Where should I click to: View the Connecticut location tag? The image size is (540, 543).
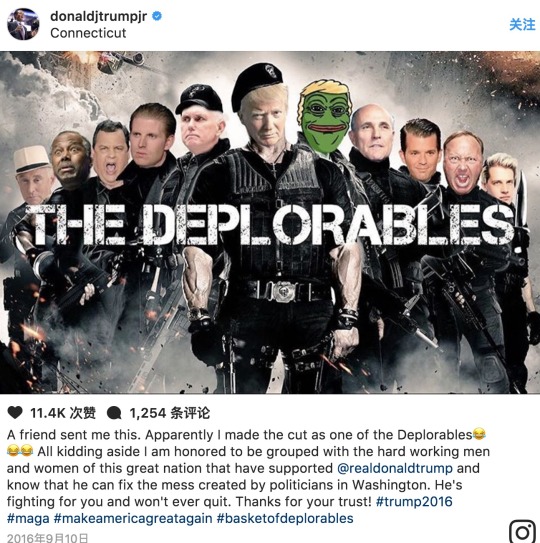tap(88, 33)
